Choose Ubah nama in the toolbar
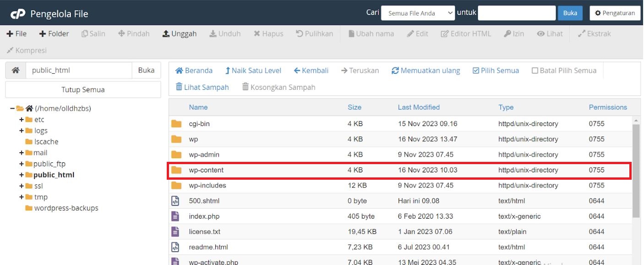 pyautogui.click(x=371, y=33)
